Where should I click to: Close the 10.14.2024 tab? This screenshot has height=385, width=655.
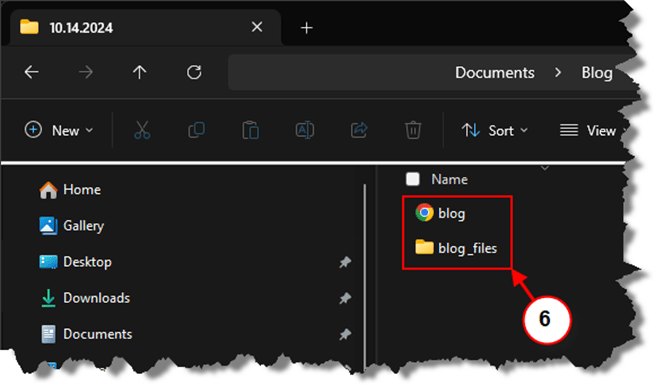coord(257,27)
